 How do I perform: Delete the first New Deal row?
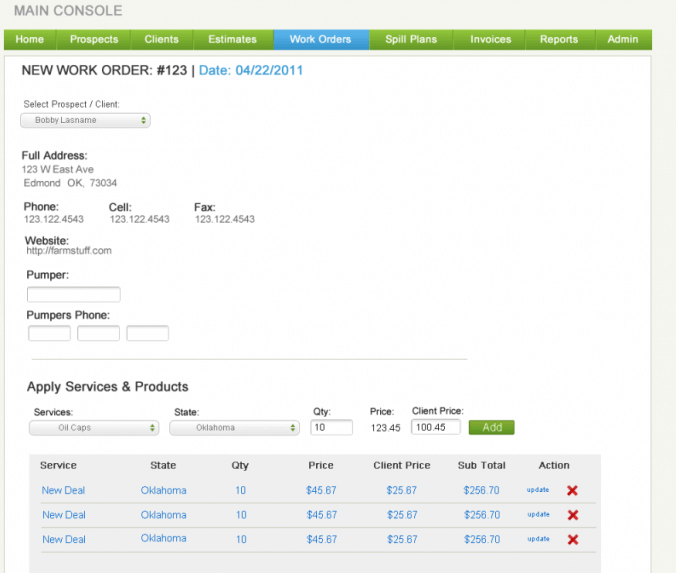pyautogui.click(x=573, y=491)
